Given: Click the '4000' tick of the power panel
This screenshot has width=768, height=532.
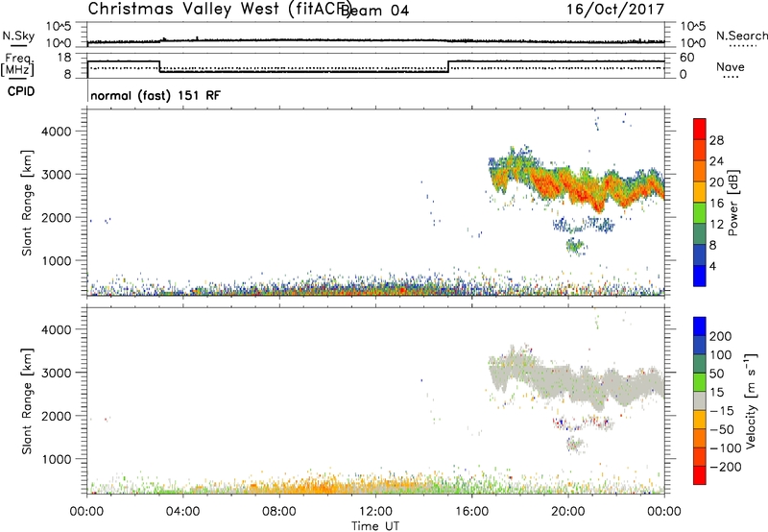Looking at the screenshot, I should coord(58,132).
